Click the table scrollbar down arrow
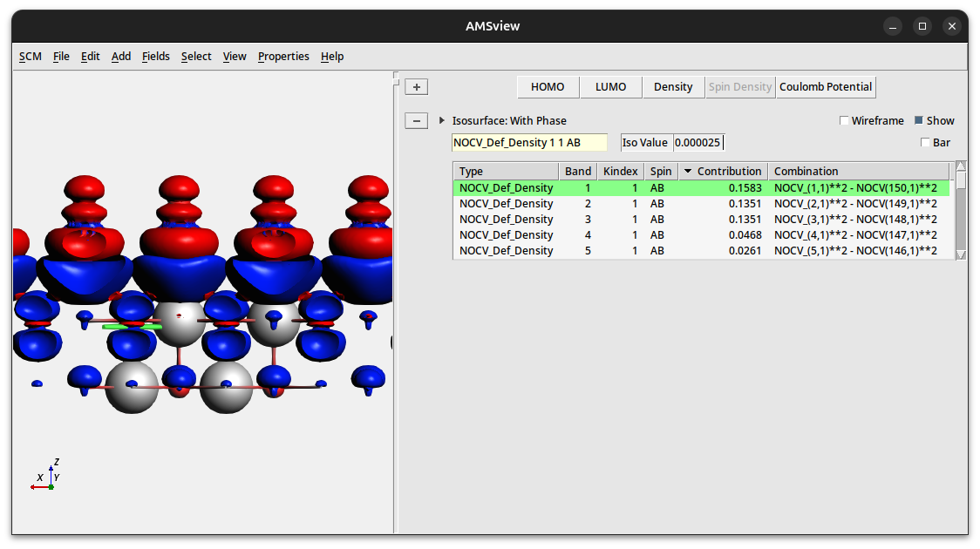 pos(961,254)
